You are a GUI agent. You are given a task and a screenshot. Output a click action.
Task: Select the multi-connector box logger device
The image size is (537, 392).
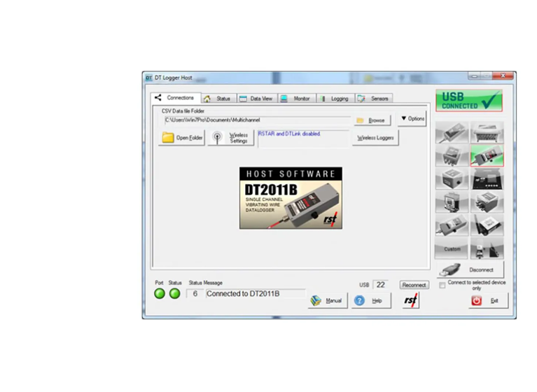pyautogui.click(x=487, y=202)
